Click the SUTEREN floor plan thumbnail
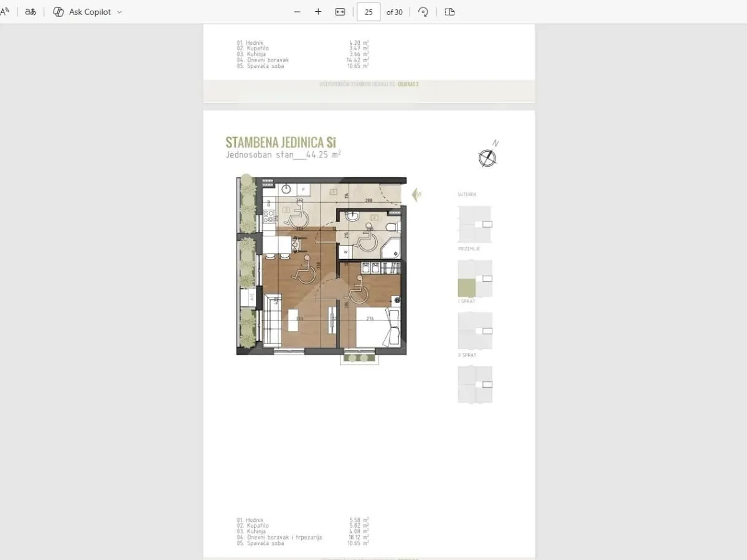Viewport: 747px width, 560px height. point(475,224)
